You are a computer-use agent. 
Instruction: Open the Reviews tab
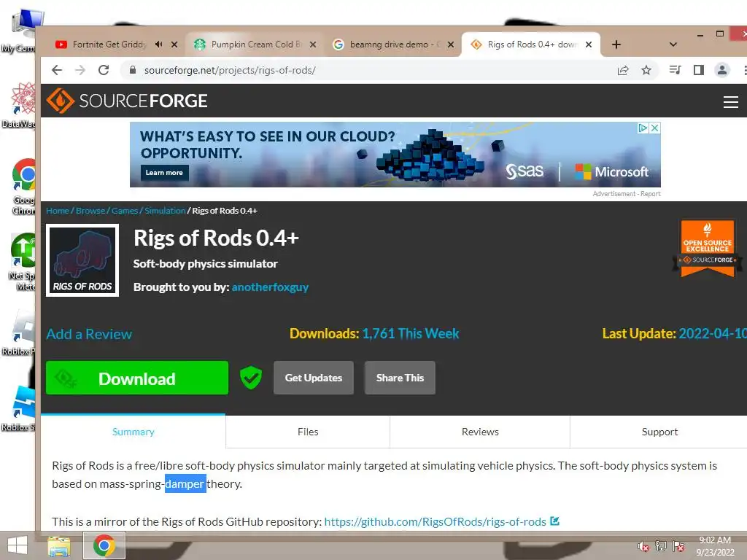[x=480, y=432]
